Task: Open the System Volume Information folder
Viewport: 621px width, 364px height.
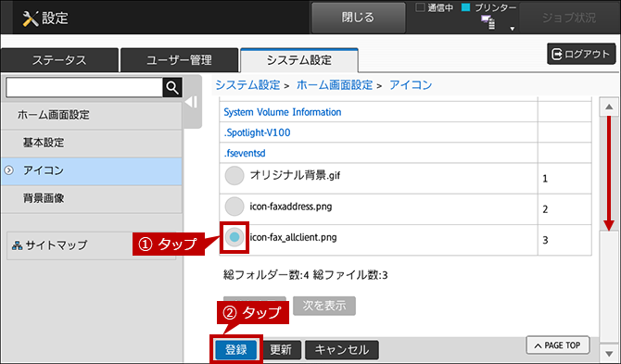Action: (283, 112)
